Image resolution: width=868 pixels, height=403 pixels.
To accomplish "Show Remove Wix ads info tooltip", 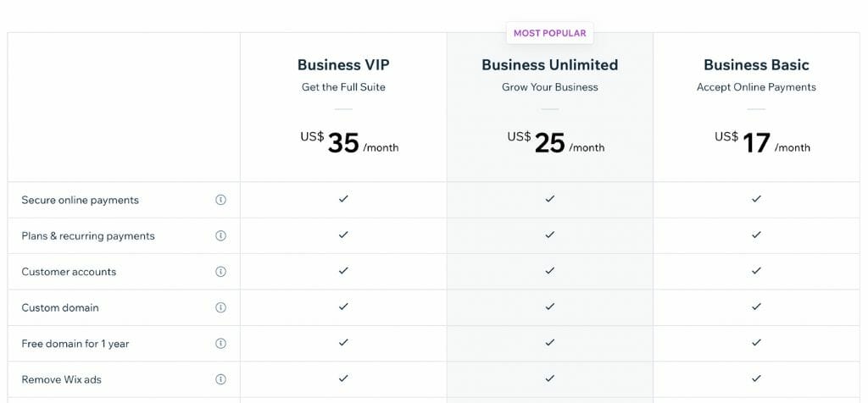I will (220, 379).
